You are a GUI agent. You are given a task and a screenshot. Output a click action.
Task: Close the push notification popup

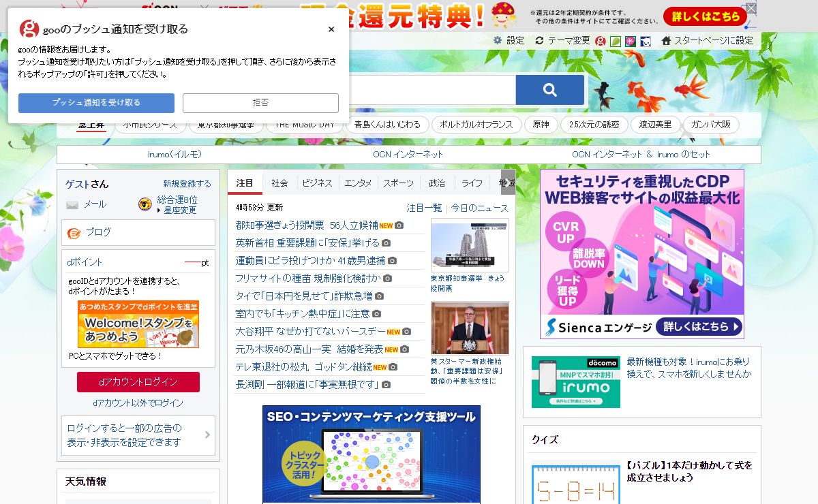coord(331,29)
